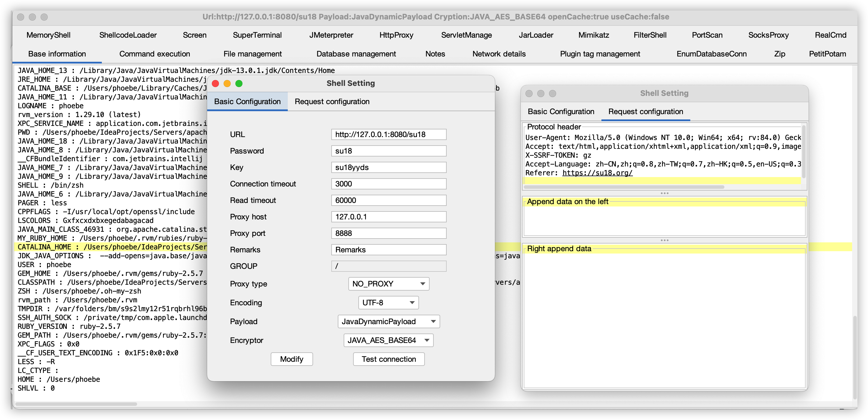The height and width of the screenshot is (420, 868).
Task: Open the Encryptor JAVA_AES_BASE64 dropdown
Action: coord(388,340)
